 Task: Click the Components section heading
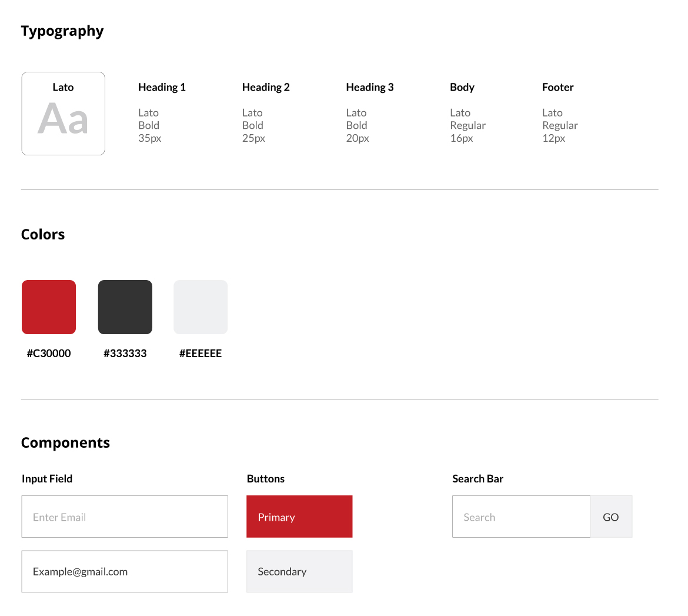point(65,442)
